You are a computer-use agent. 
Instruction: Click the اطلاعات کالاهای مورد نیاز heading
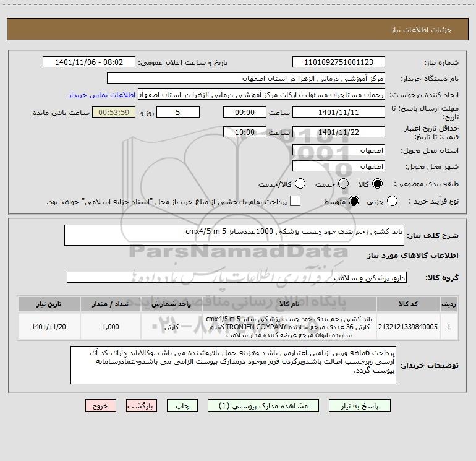click(412, 256)
